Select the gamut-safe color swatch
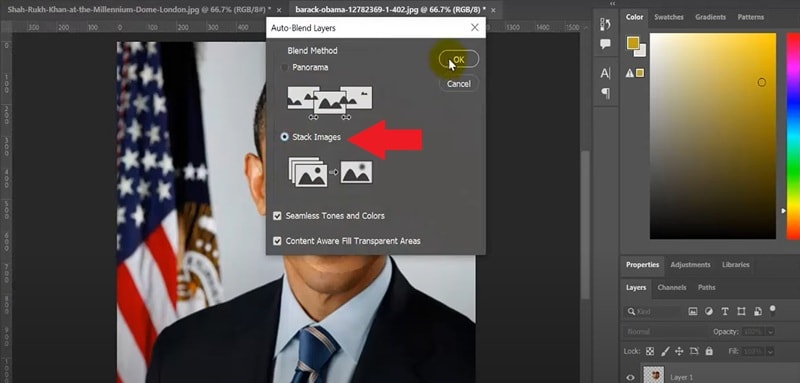 [x=640, y=73]
